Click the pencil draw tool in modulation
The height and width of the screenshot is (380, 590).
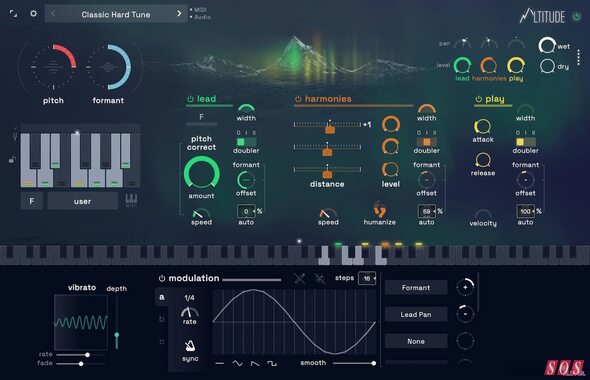pos(300,278)
